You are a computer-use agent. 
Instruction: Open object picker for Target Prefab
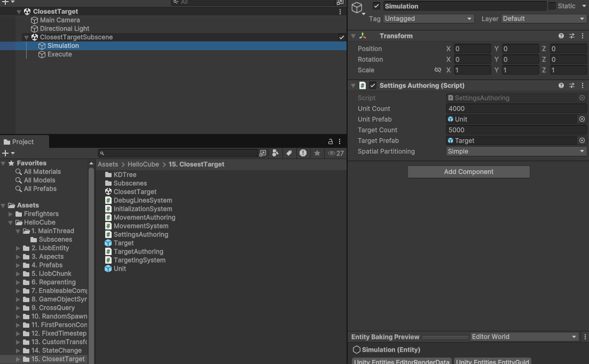point(582,141)
